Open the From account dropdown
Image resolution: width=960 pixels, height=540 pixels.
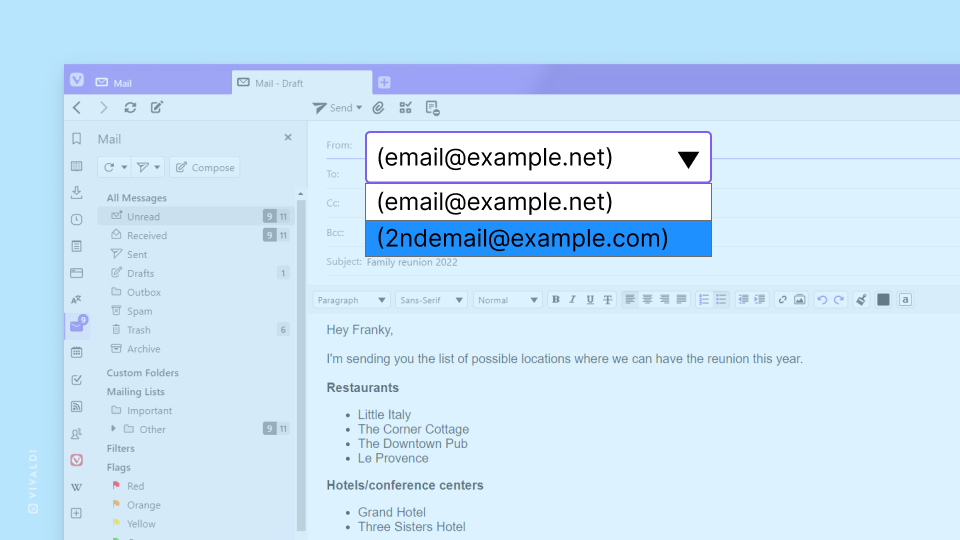pyautogui.click(x=538, y=157)
